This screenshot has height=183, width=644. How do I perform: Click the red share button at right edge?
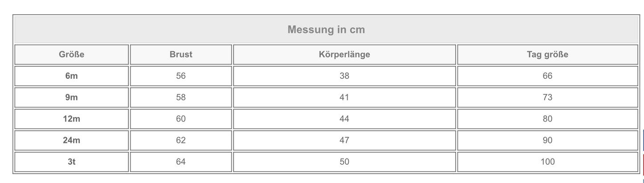(643, 163)
